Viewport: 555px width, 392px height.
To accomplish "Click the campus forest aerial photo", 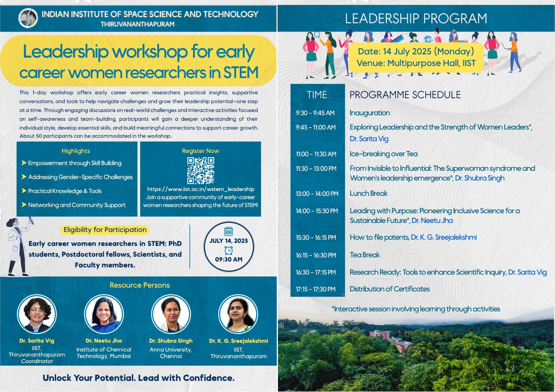I will pos(416,355).
